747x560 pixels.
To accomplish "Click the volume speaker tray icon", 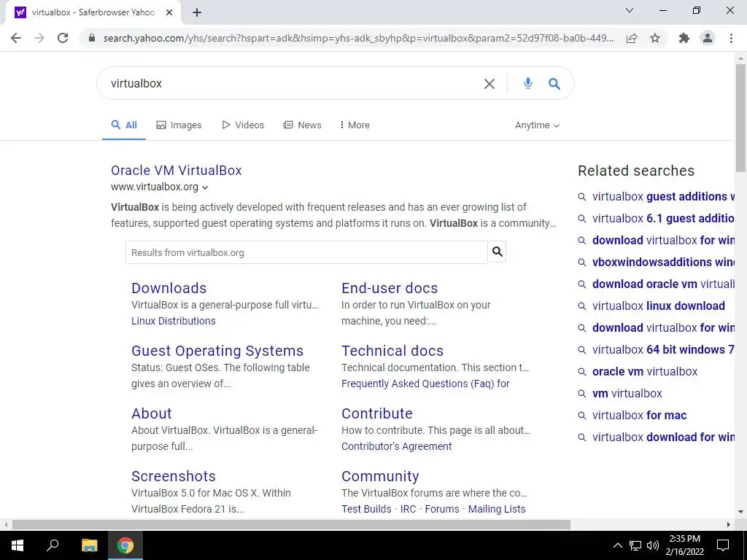I will click(x=653, y=545).
